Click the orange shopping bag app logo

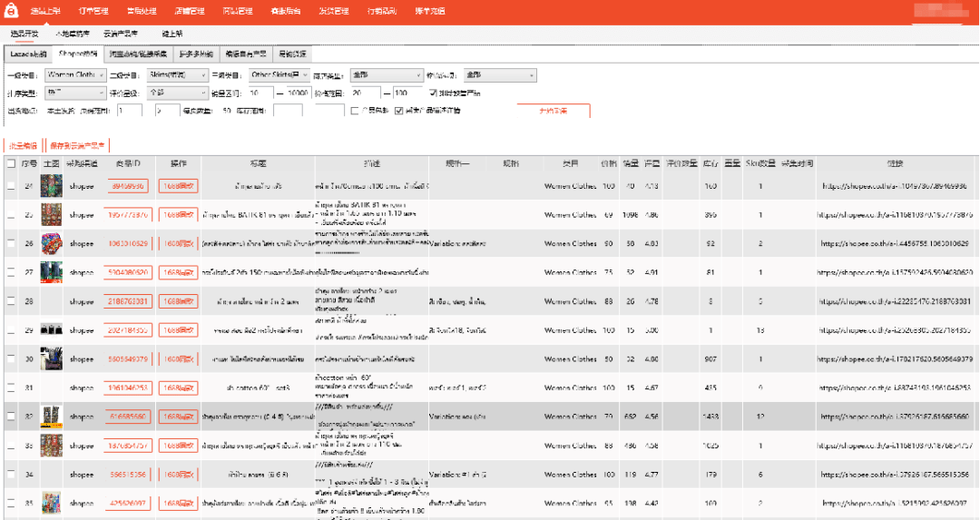click(10, 11)
